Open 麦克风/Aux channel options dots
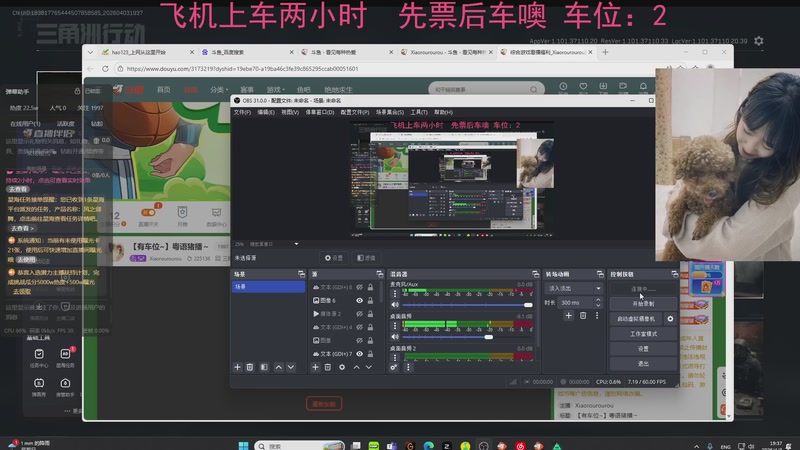 tap(394, 293)
